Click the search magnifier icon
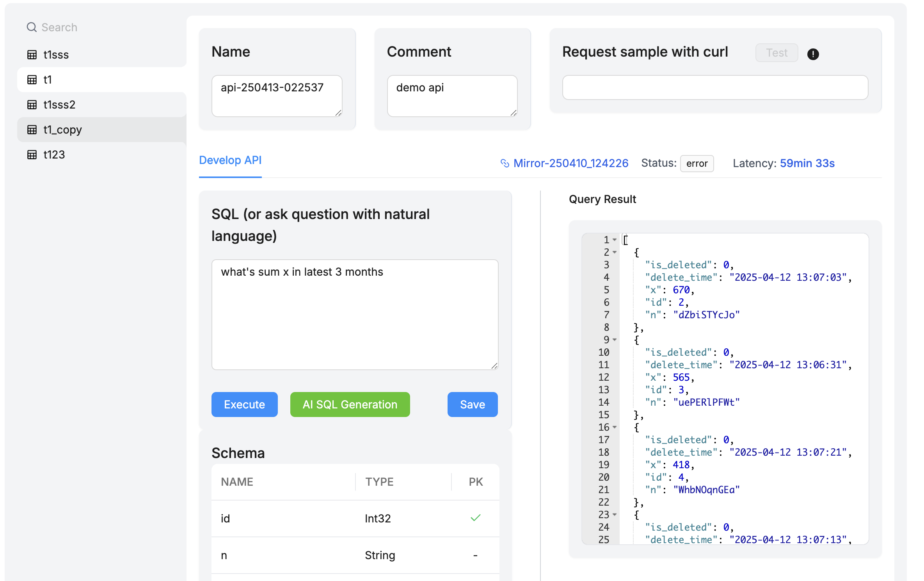The width and height of the screenshot is (924, 581). click(x=32, y=27)
